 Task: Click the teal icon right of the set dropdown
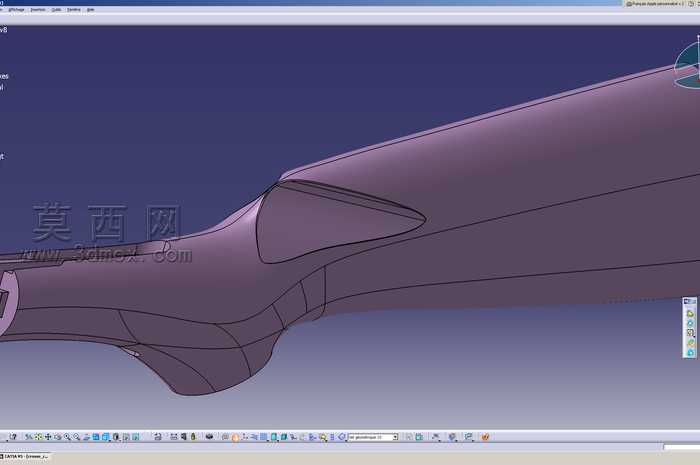click(419, 437)
